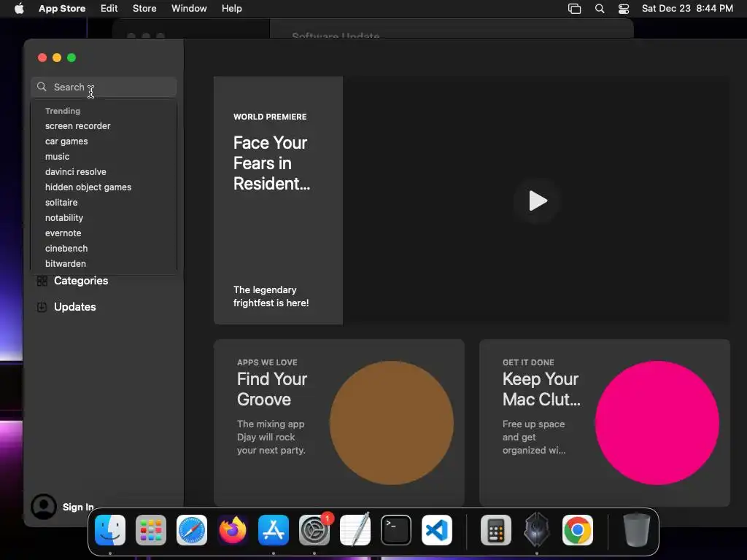
Task: Launch Visual Studio Code from the Dock
Action: [437, 530]
